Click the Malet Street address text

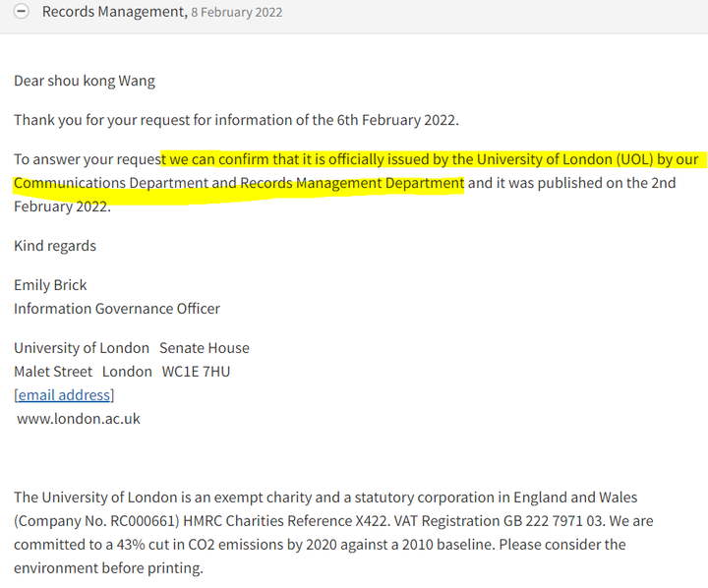tap(53, 372)
